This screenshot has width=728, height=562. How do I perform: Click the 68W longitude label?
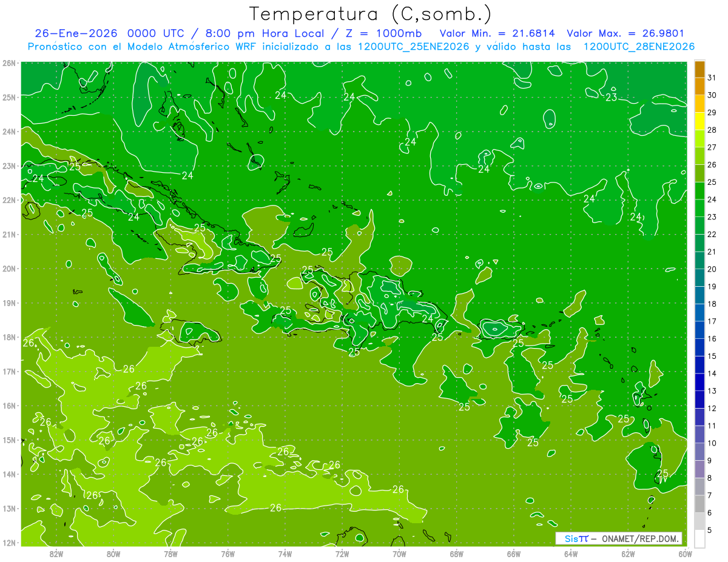pos(457,554)
